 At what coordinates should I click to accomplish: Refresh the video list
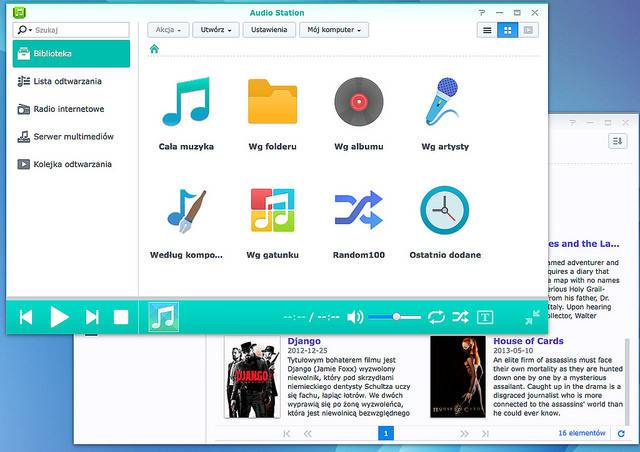621,434
